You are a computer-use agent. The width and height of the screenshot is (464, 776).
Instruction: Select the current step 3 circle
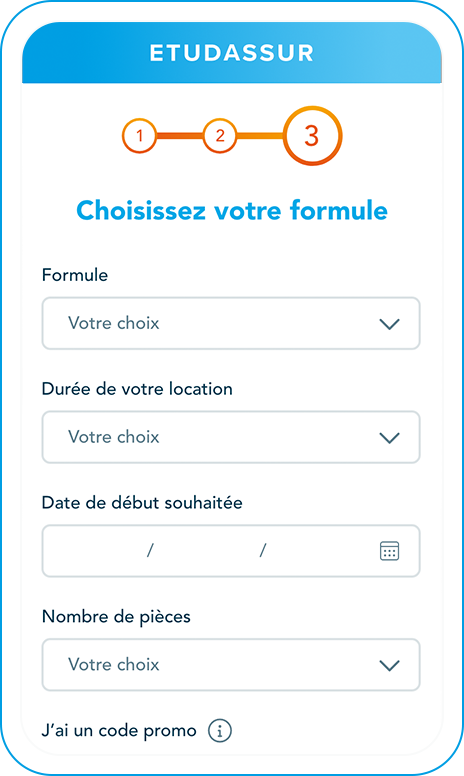coord(312,135)
